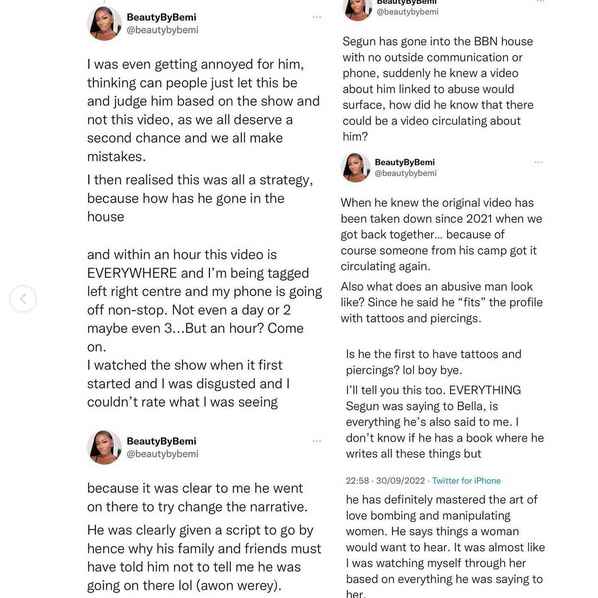Click avatar on 'Segun has gone into the BBN house' tweet
598x598 pixels.
pyautogui.click(x=357, y=8)
